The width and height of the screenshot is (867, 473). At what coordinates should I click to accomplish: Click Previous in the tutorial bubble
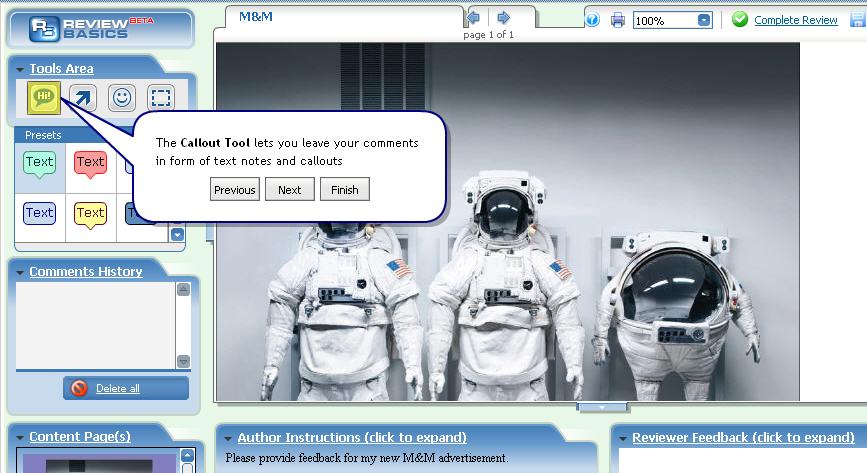pyautogui.click(x=235, y=189)
